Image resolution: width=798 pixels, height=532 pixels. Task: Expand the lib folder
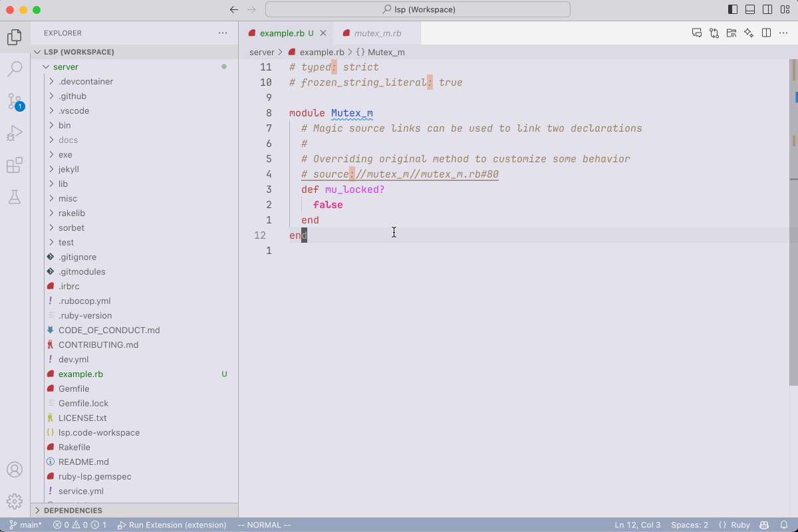tap(134, 184)
